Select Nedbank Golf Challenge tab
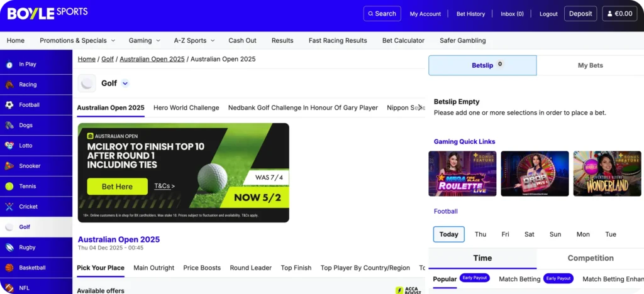 (303, 108)
